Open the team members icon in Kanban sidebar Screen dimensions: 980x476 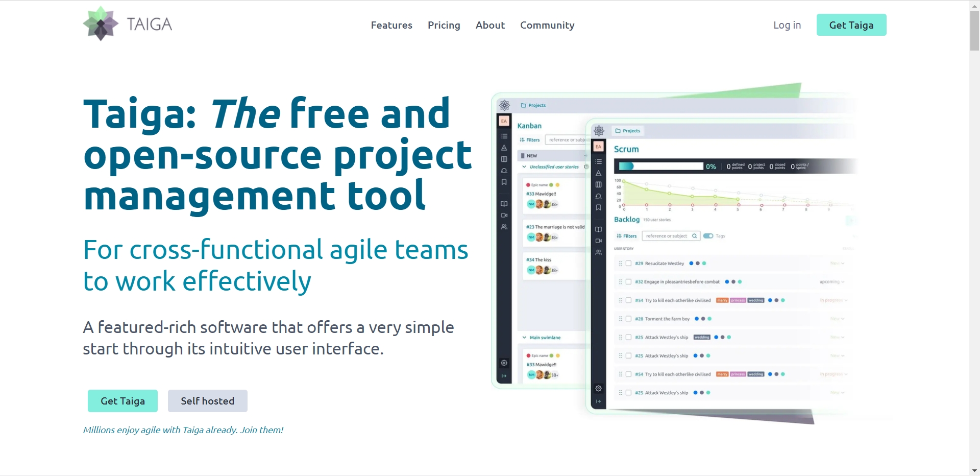pos(504,227)
